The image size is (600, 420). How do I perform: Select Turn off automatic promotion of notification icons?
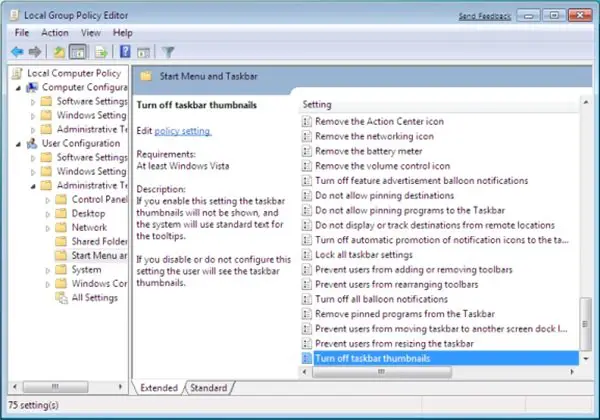point(442,240)
